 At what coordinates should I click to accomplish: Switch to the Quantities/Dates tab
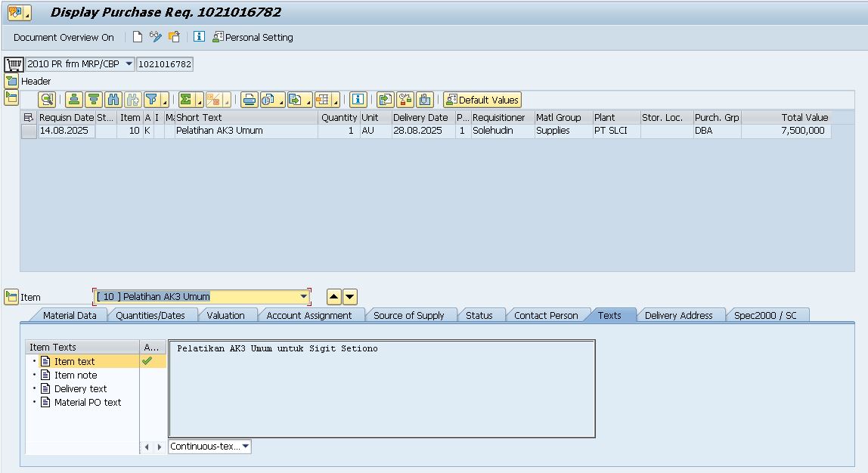pos(150,315)
